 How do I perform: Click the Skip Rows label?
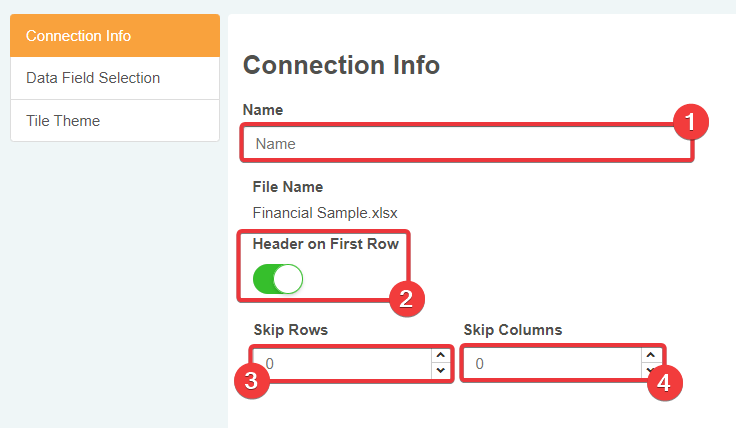click(x=290, y=329)
